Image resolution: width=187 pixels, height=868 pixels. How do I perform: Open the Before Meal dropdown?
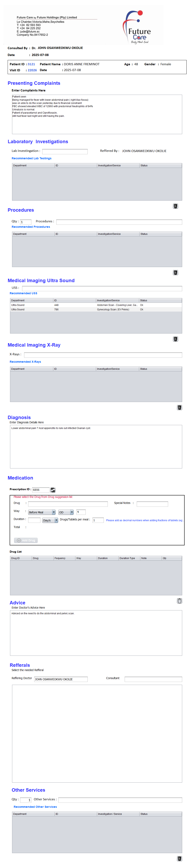(x=42, y=512)
